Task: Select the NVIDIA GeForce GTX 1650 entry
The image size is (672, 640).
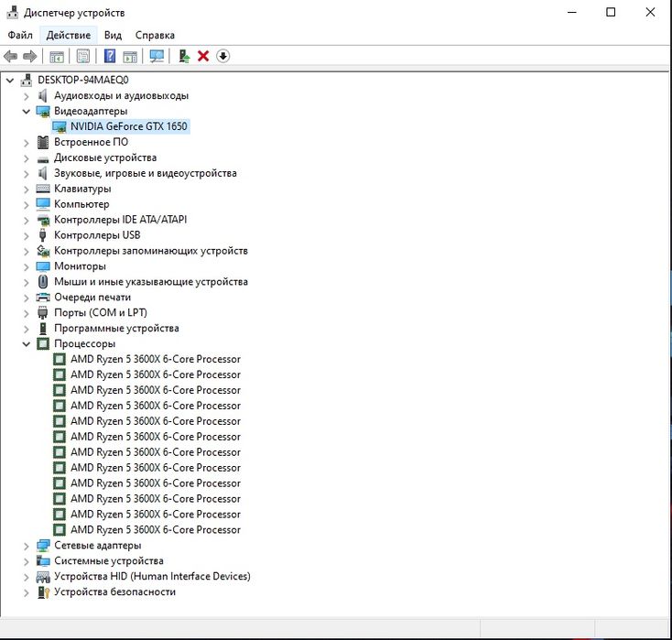Action: 128,126
